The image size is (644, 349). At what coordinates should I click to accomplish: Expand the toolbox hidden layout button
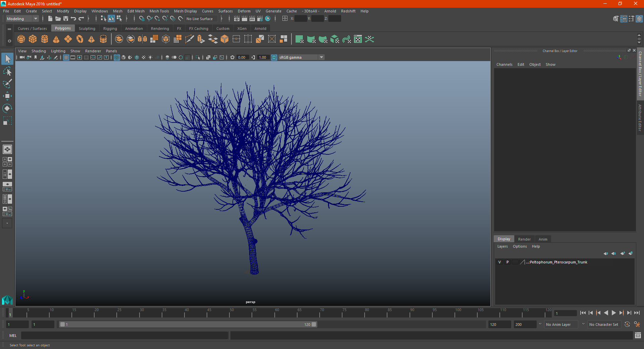[7, 223]
